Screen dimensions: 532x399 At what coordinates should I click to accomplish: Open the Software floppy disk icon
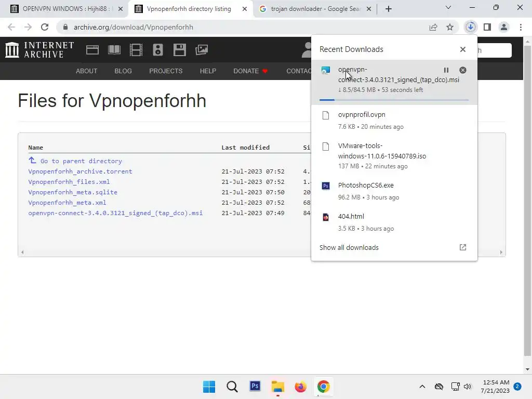coord(179,50)
